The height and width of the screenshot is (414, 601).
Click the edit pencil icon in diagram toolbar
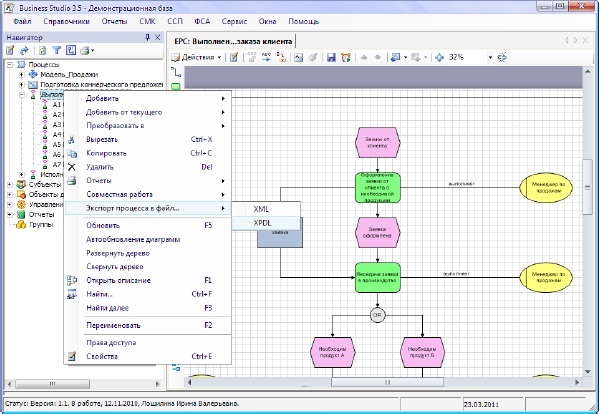pyautogui.click(x=233, y=58)
